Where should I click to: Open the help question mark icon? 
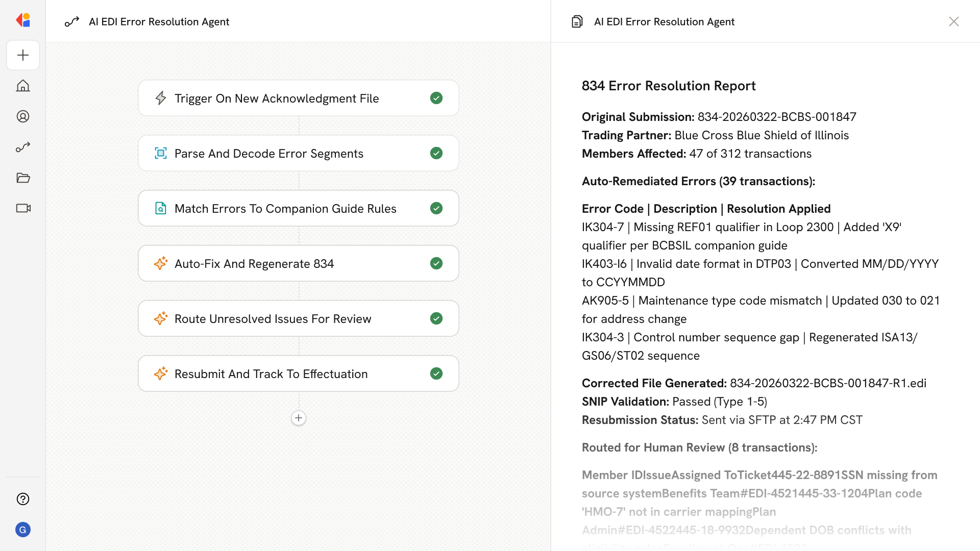tap(23, 499)
